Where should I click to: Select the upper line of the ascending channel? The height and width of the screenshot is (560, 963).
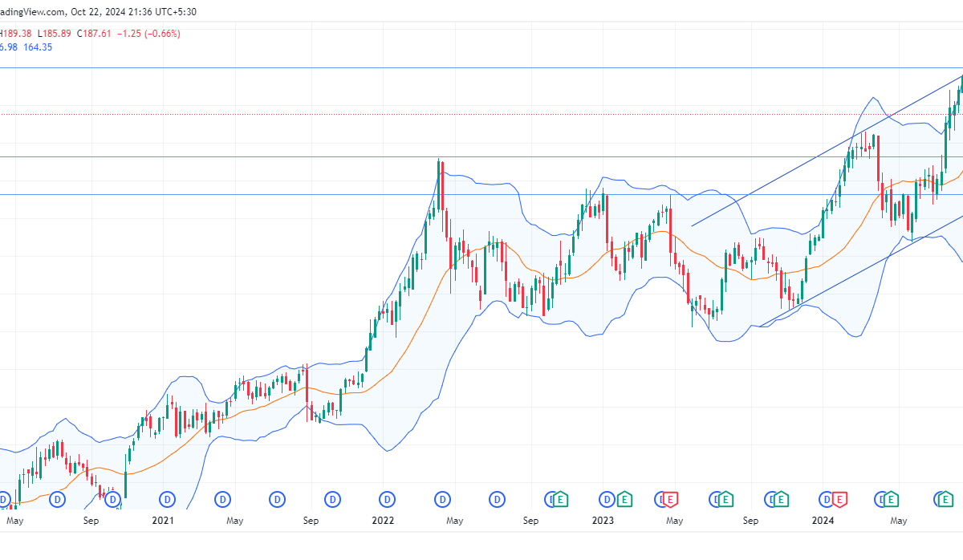click(x=827, y=151)
